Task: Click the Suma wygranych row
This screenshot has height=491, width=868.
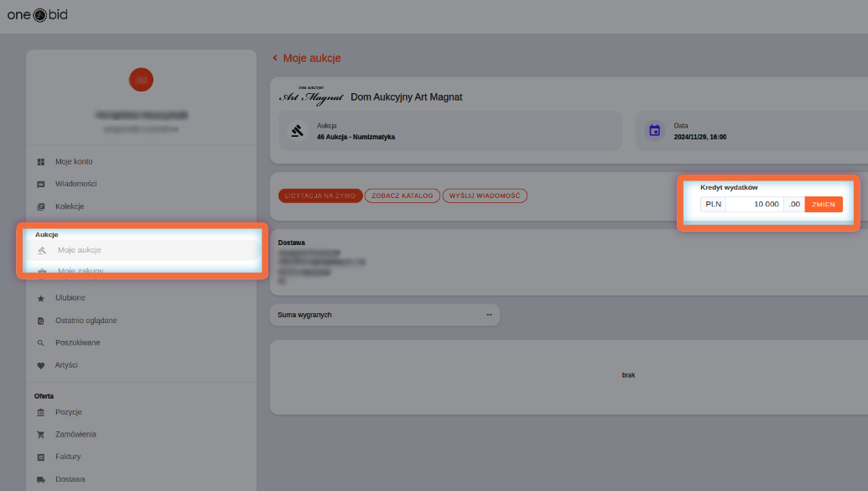Action: point(385,315)
